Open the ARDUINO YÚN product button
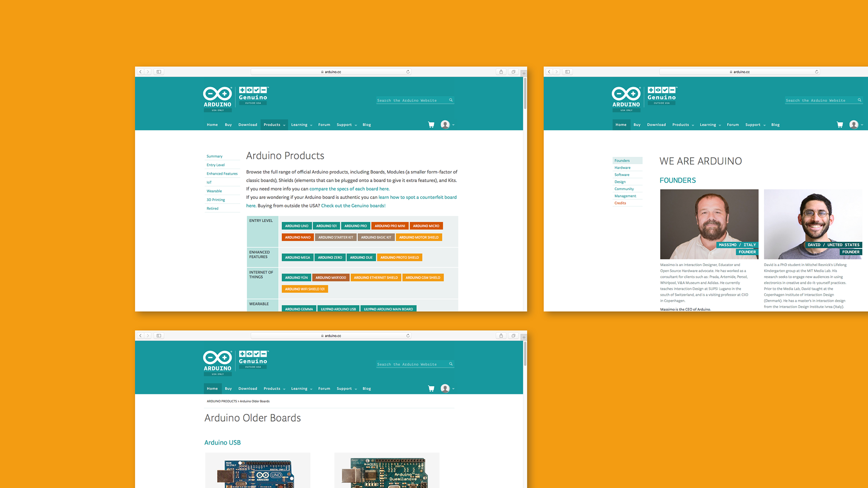The height and width of the screenshot is (488, 868). (296, 278)
